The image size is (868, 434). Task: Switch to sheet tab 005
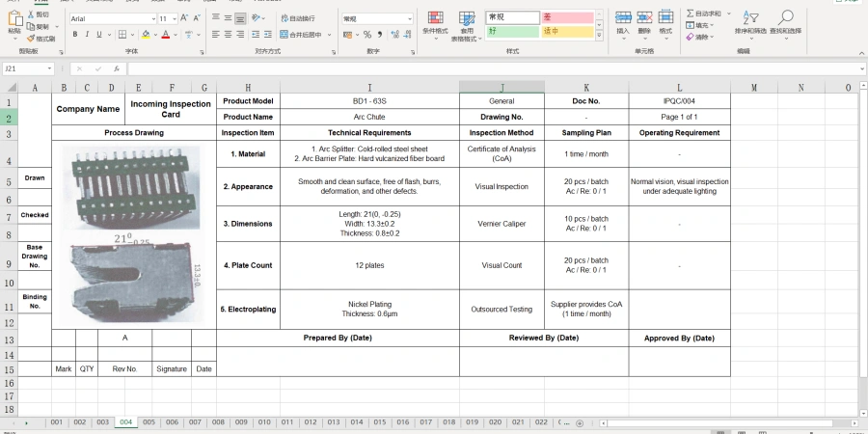[149, 421]
